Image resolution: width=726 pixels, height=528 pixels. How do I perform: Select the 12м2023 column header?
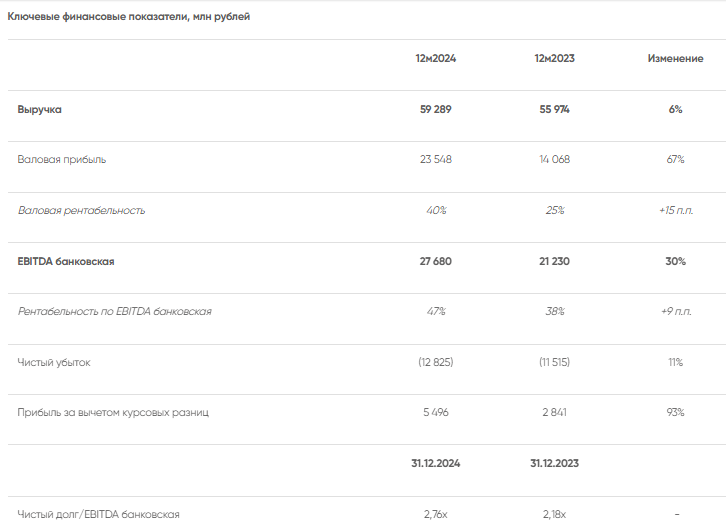pos(554,59)
